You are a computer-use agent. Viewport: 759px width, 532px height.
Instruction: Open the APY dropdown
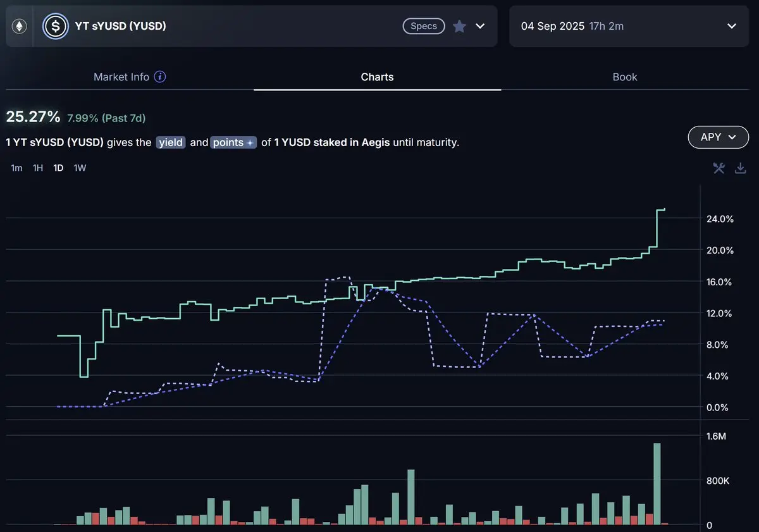(718, 137)
